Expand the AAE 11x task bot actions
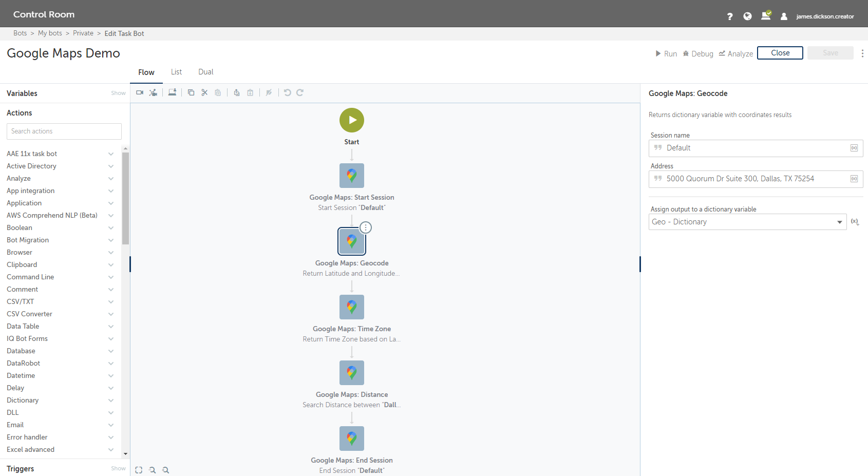The width and height of the screenshot is (868, 476). [x=111, y=154]
